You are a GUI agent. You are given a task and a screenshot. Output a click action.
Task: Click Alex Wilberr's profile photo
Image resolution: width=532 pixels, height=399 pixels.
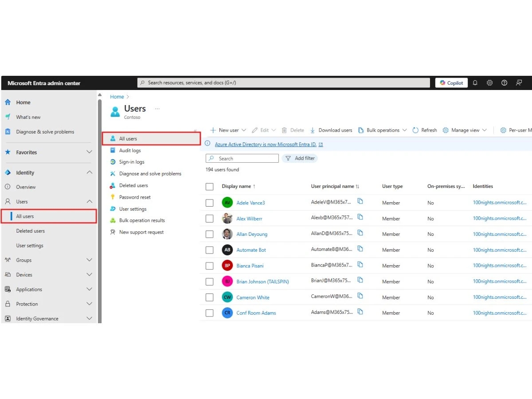click(x=227, y=219)
